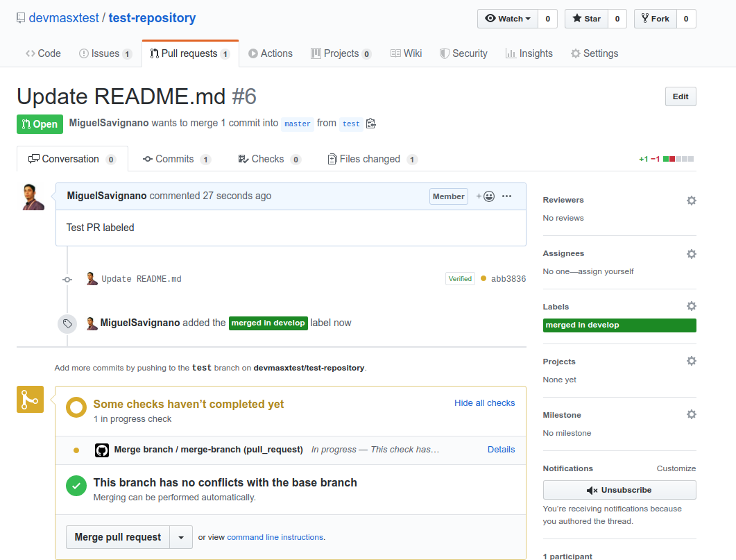Open the Update README.md commit message link
Screen dimensions: 736x560
click(x=142, y=279)
